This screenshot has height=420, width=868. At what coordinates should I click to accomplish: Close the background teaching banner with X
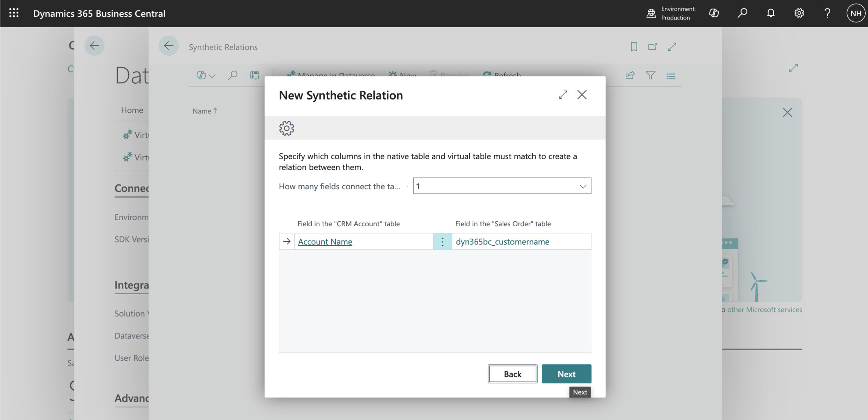[x=788, y=113]
